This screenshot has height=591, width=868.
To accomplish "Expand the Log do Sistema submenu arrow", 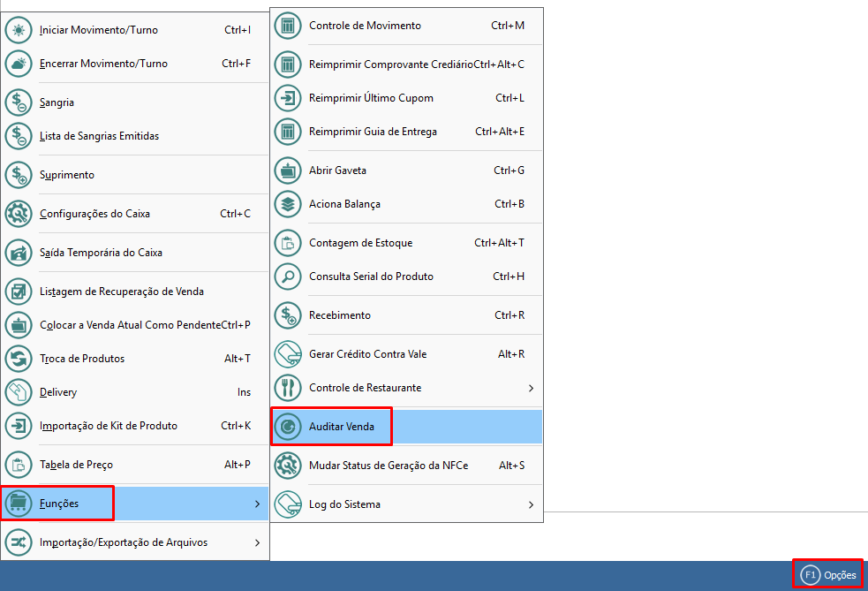I will [531, 504].
